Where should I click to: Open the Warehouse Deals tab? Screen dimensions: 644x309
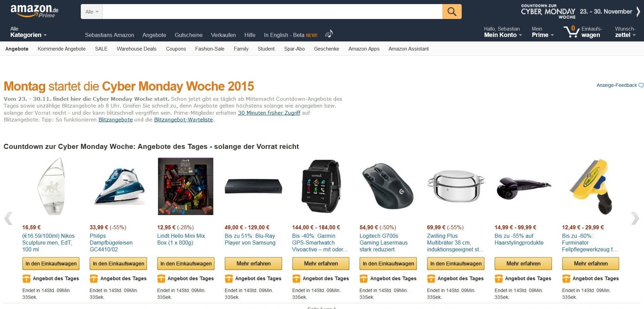coord(136,49)
